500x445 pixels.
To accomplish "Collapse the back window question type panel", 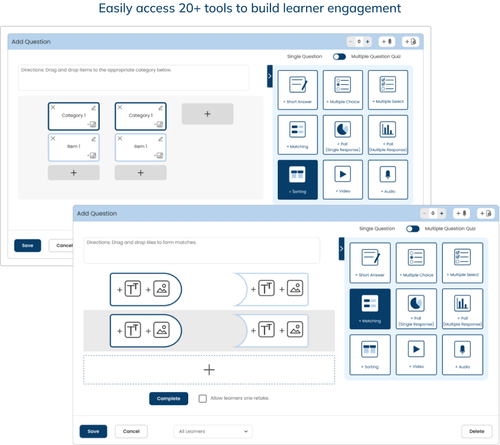I will click(x=270, y=76).
